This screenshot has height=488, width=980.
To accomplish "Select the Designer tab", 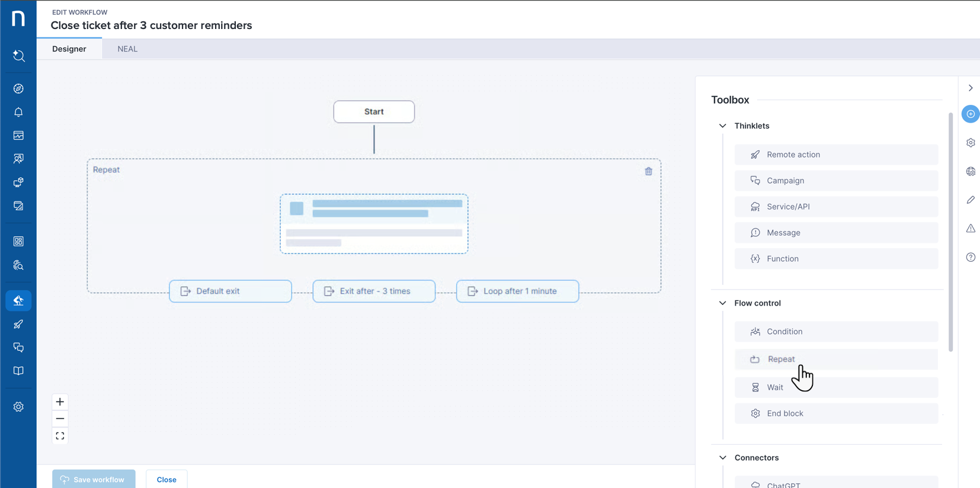I will click(x=69, y=49).
